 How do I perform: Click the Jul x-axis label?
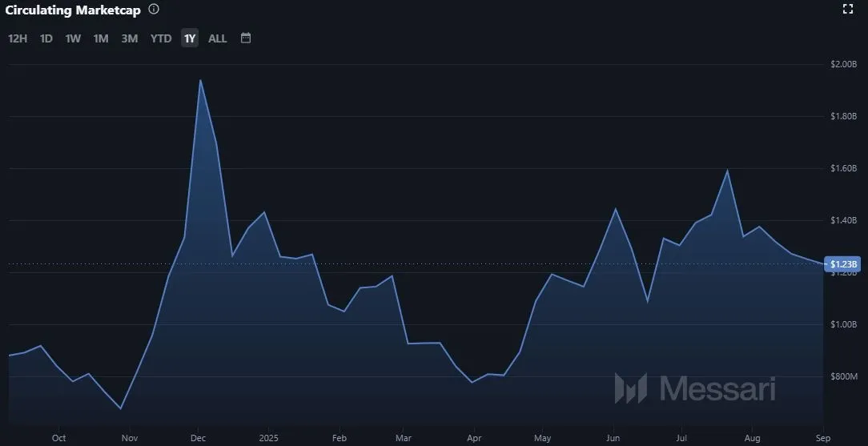(x=682, y=438)
